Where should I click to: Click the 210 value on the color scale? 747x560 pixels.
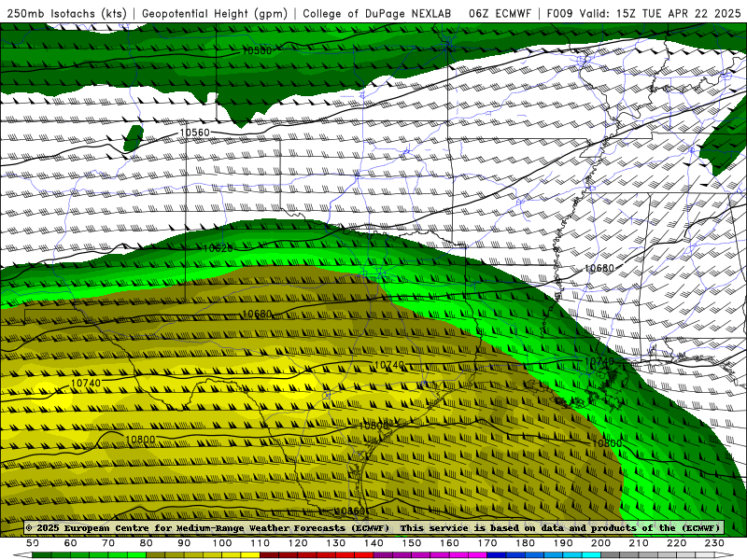coord(639,543)
